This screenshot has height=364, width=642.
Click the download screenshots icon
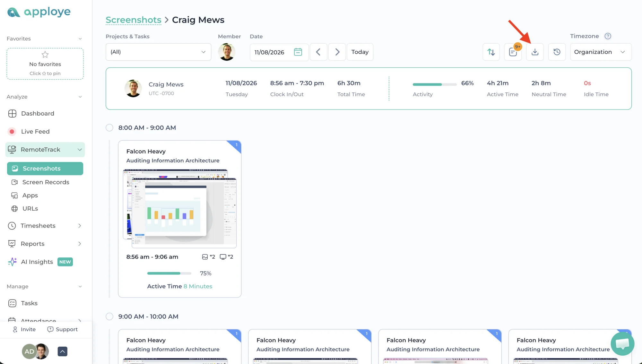pyautogui.click(x=535, y=52)
